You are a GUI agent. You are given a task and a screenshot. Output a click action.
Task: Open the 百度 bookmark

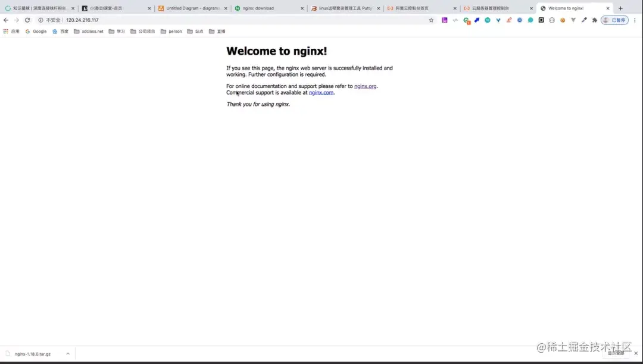point(60,31)
